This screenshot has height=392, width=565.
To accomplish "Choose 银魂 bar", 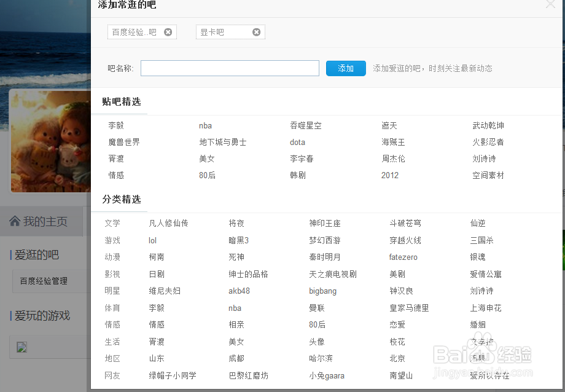I will coord(478,257).
